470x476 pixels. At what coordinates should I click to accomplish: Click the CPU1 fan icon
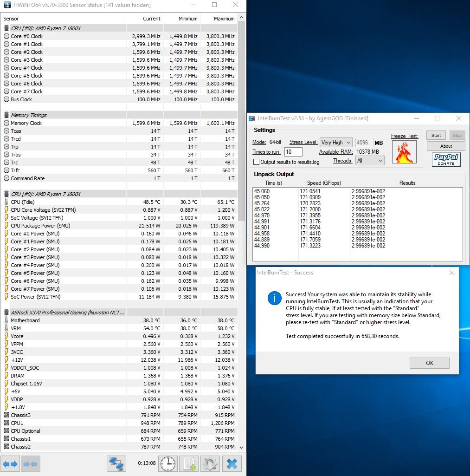point(6,423)
